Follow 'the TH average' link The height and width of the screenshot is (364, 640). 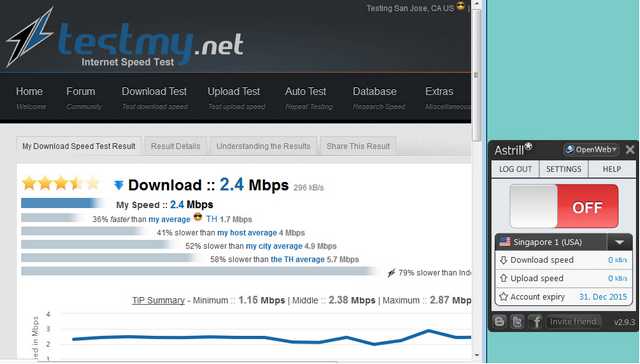coord(298,260)
